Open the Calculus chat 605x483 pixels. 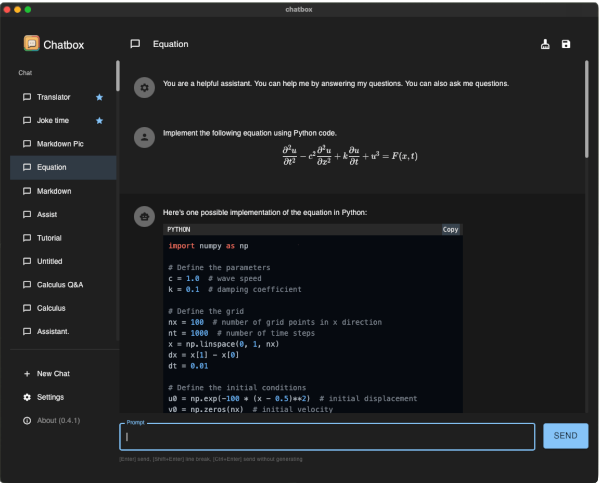(x=63, y=309)
